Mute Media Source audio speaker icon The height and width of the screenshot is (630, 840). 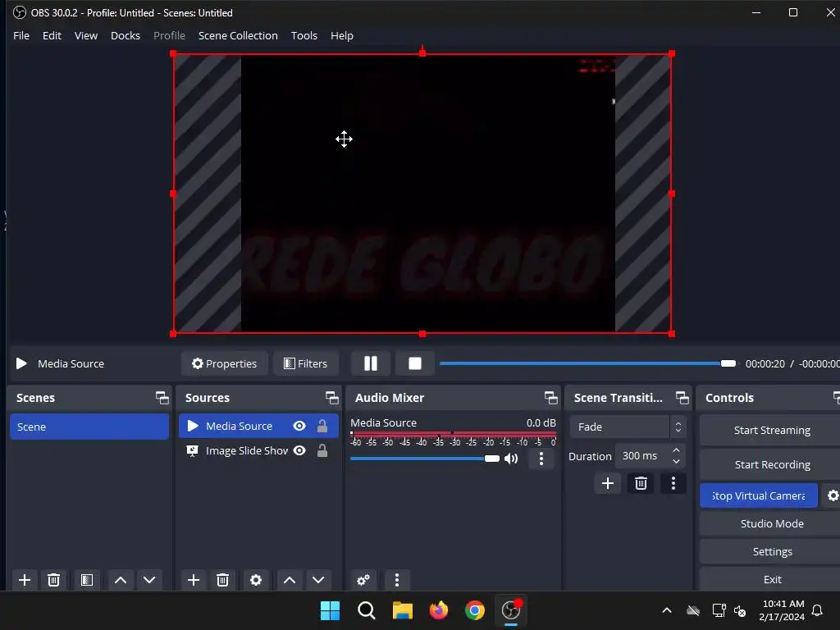(x=511, y=459)
